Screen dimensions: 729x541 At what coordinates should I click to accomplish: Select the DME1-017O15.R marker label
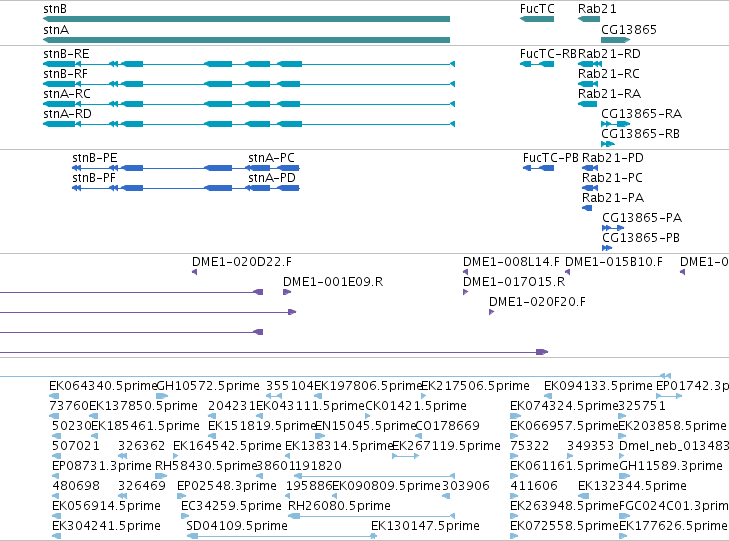(x=514, y=282)
